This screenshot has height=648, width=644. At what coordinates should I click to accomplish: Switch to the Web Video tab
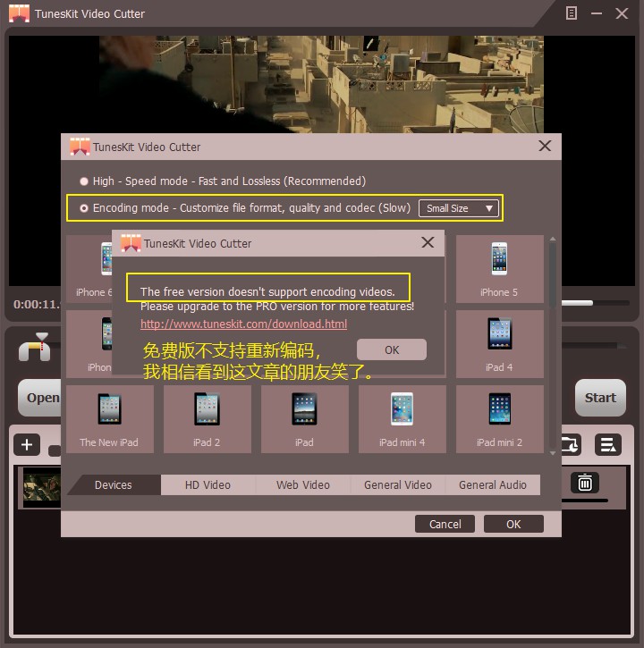click(x=302, y=484)
